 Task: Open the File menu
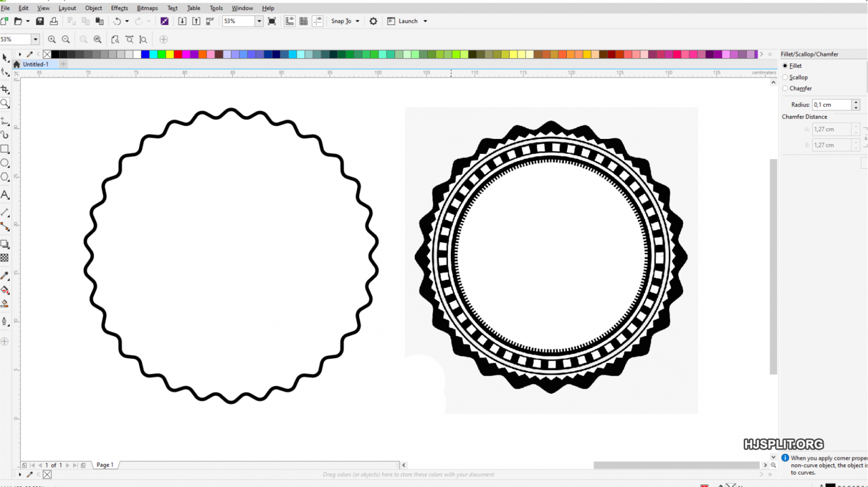[6, 8]
